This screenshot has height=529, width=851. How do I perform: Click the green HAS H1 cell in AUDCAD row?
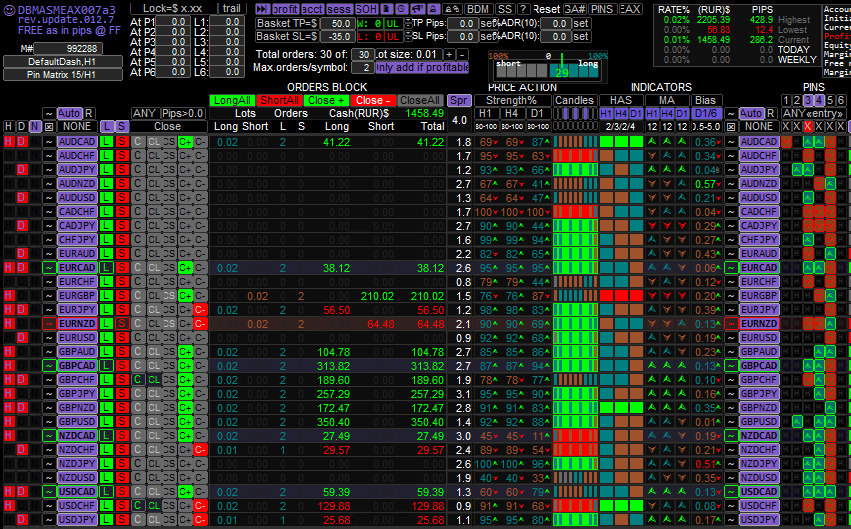pyautogui.click(x=606, y=142)
